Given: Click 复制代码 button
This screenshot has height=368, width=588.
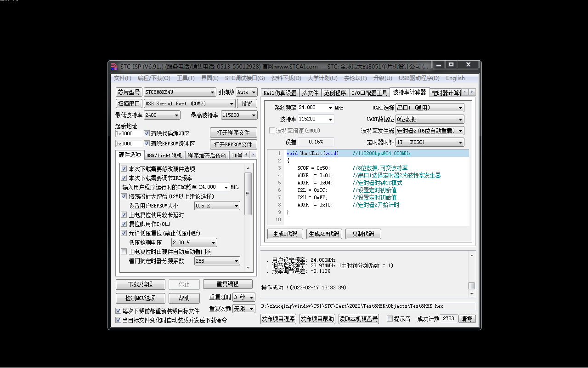Looking at the screenshot, I should click(x=363, y=234).
